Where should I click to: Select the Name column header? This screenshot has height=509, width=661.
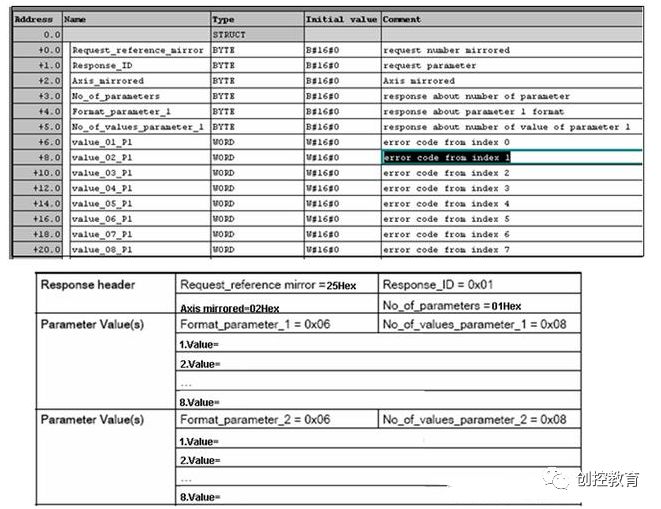tap(137, 19)
